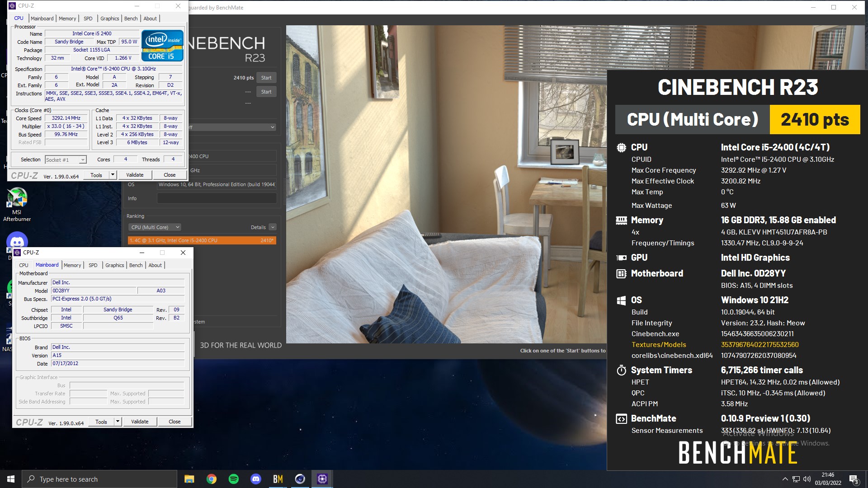Viewport: 868px width, 488px height.
Task: Switch to CPU-Z taskbar icon
Action: [x=322, y=479]
